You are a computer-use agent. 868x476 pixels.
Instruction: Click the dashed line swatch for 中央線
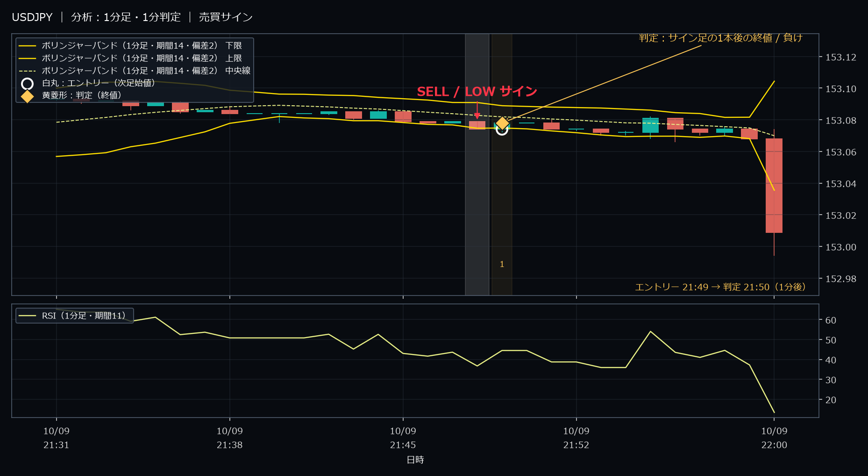(27, 71)
